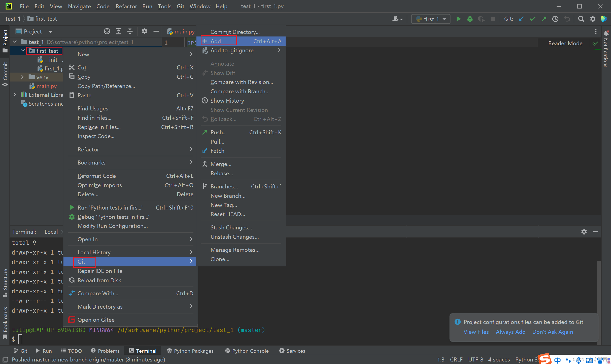
Task: Click the Git Push arrow icon
Action: 544,19
